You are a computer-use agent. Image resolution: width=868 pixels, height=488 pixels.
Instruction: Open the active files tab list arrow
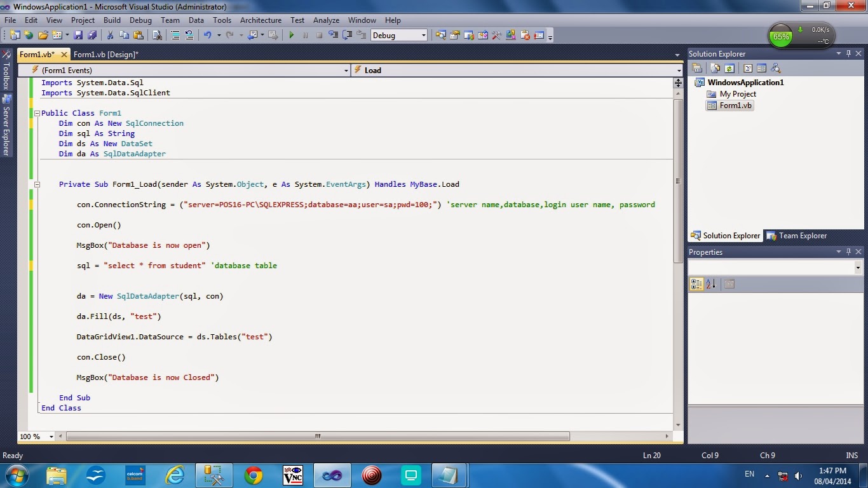click(x=677, y=55)
